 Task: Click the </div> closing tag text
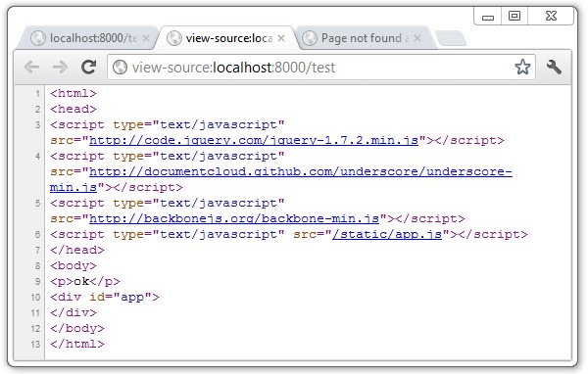click(x=73, y=312)
